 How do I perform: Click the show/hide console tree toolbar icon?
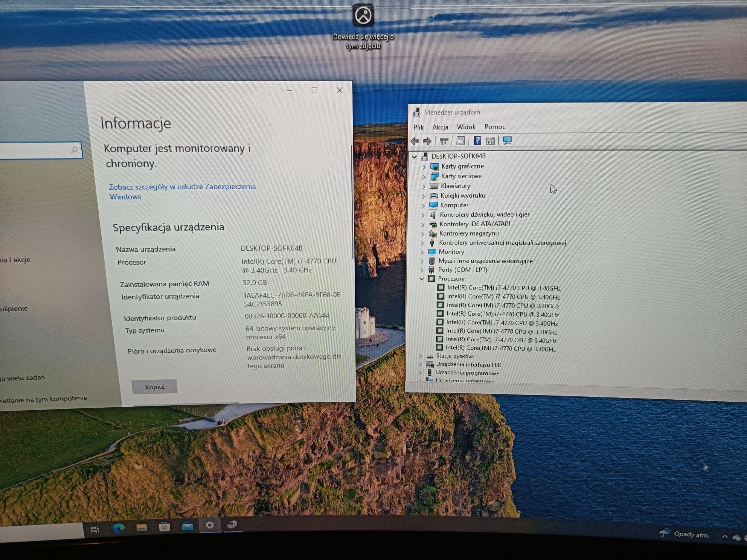coord(444,142)
